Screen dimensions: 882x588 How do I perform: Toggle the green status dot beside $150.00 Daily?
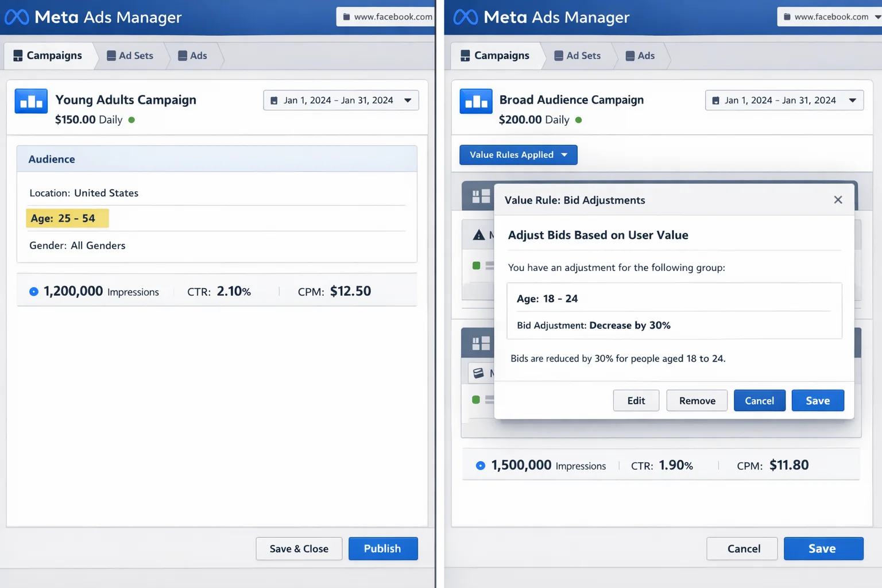[x=131, y=120]
